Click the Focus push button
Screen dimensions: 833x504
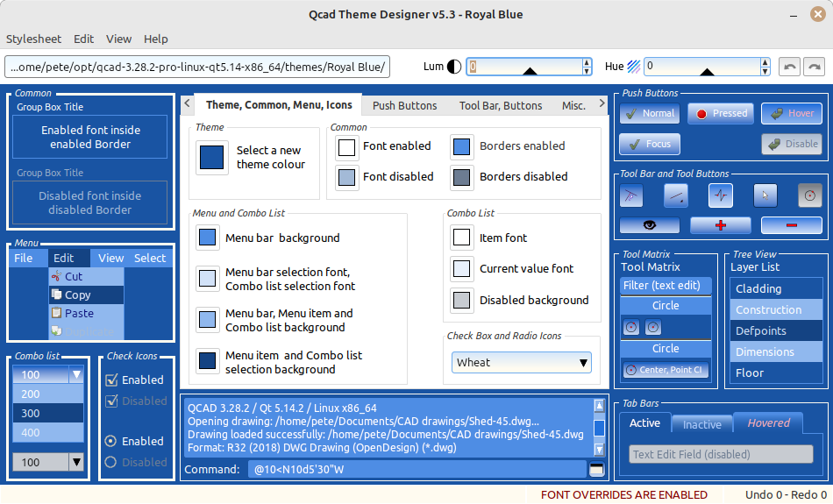[649, 144]
